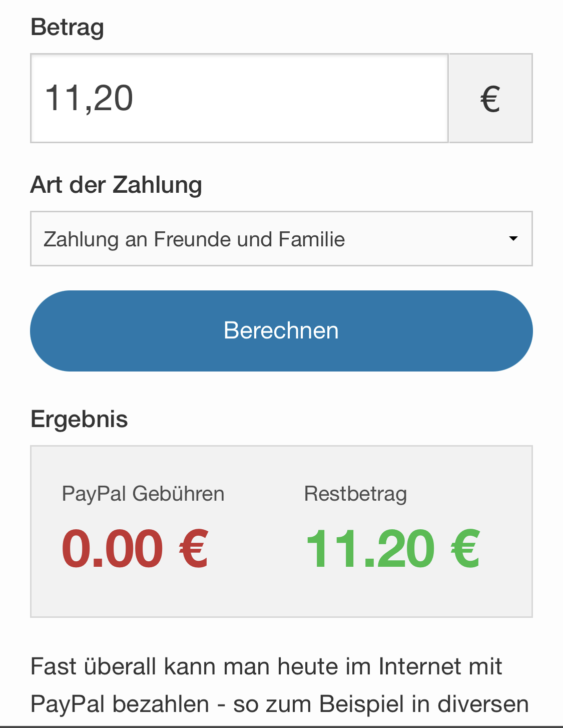563x728 pixels.
Task: Click the text line starting 'Fast überall'
Action: (266, 666)
